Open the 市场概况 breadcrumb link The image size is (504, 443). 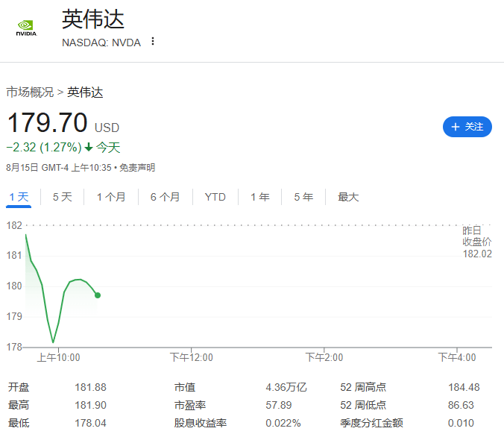(x=30, y=92)
